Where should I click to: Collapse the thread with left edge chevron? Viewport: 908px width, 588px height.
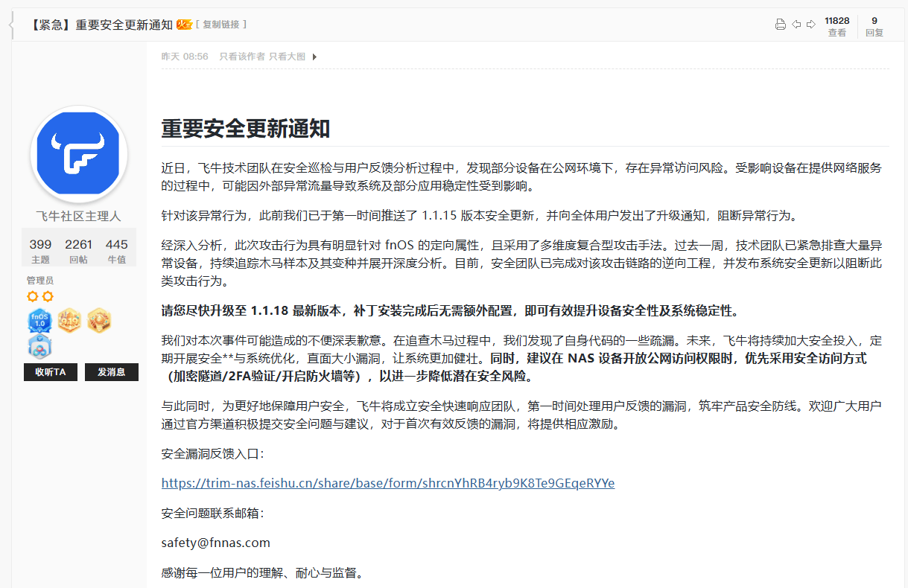tap(11, 25)
